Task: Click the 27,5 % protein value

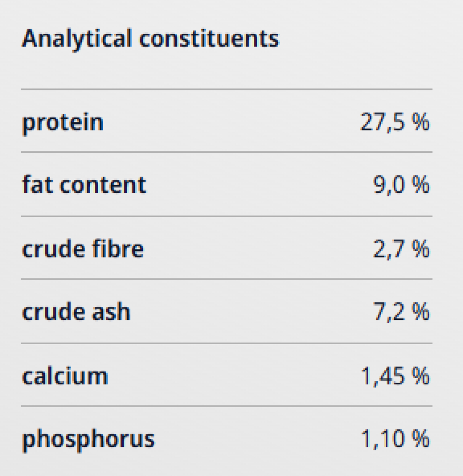Action: (395, 122)
